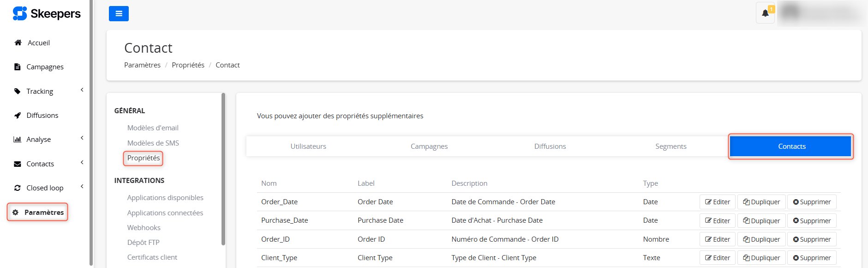Delete the Order_Date property
Screen dimensions: 868x268
[812, 202]
